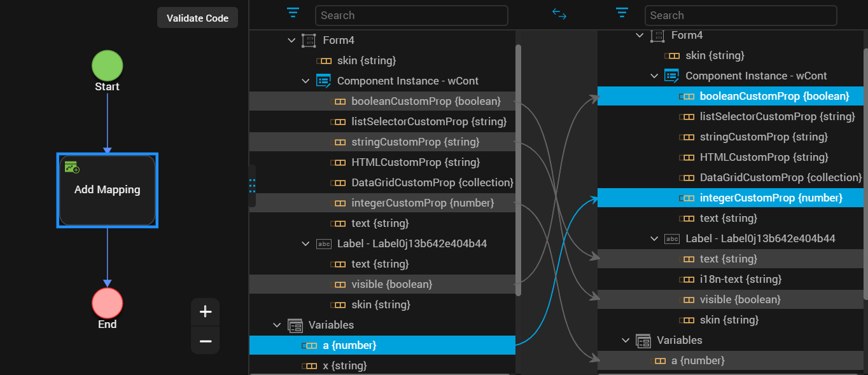Collapse Form4 in the left tree
868x375 pixels.
tap(292, 41)
